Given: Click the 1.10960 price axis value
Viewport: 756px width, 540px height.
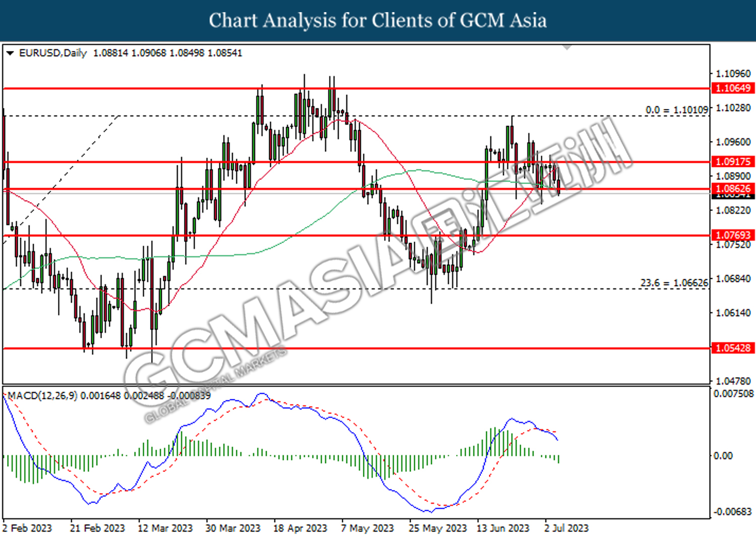Looking at the screenshot, I should click(x=733, y=74).
